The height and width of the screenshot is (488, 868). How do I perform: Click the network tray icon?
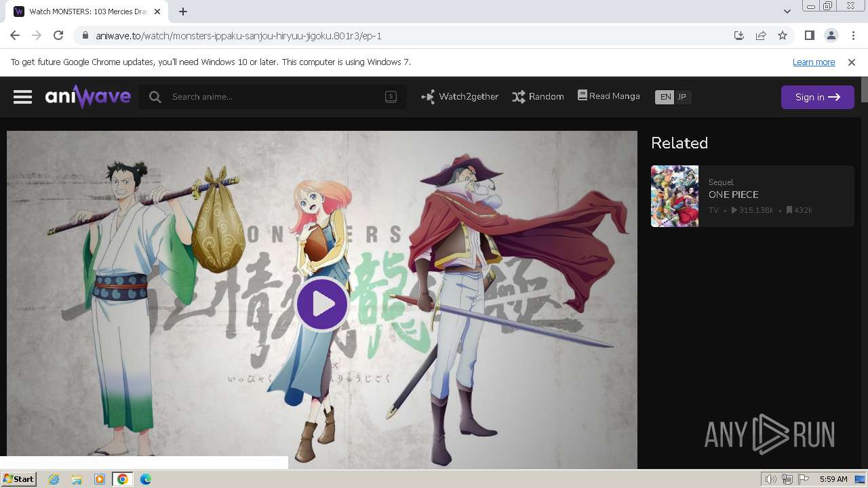[787, 479]
